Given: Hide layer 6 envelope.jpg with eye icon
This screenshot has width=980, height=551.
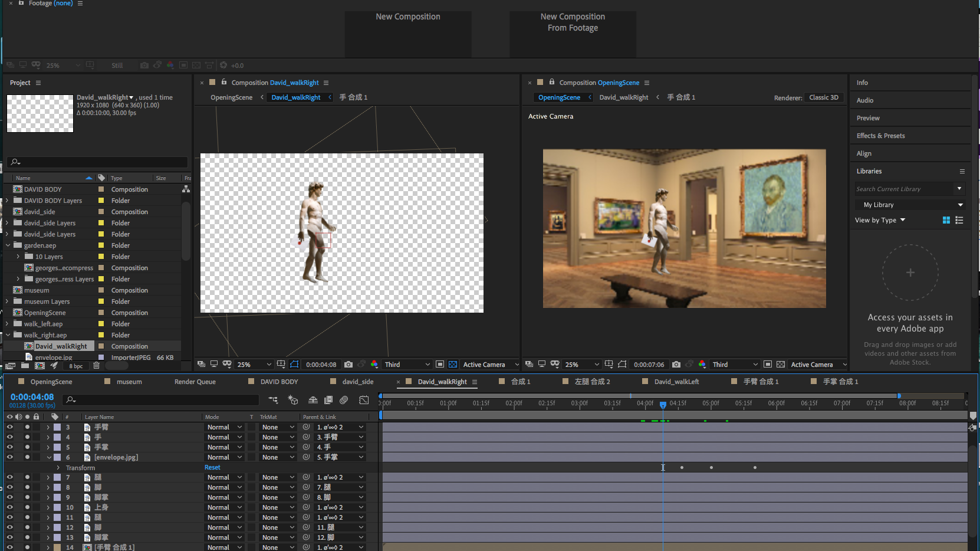Looking at the screenshot, I should [x=9, y=457].
